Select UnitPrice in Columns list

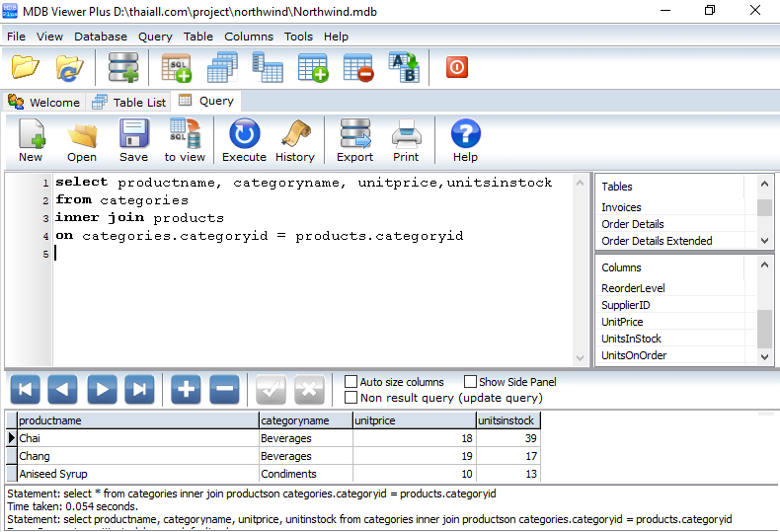point(622,322)
